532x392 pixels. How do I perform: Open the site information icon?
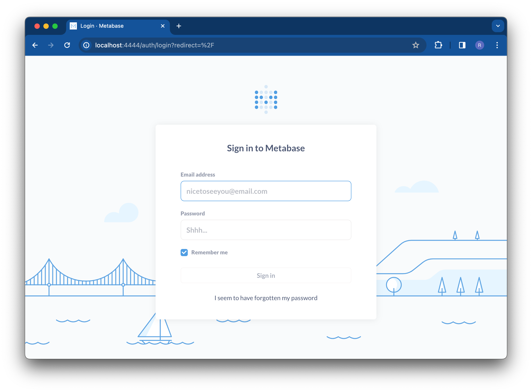click(86, 45)
